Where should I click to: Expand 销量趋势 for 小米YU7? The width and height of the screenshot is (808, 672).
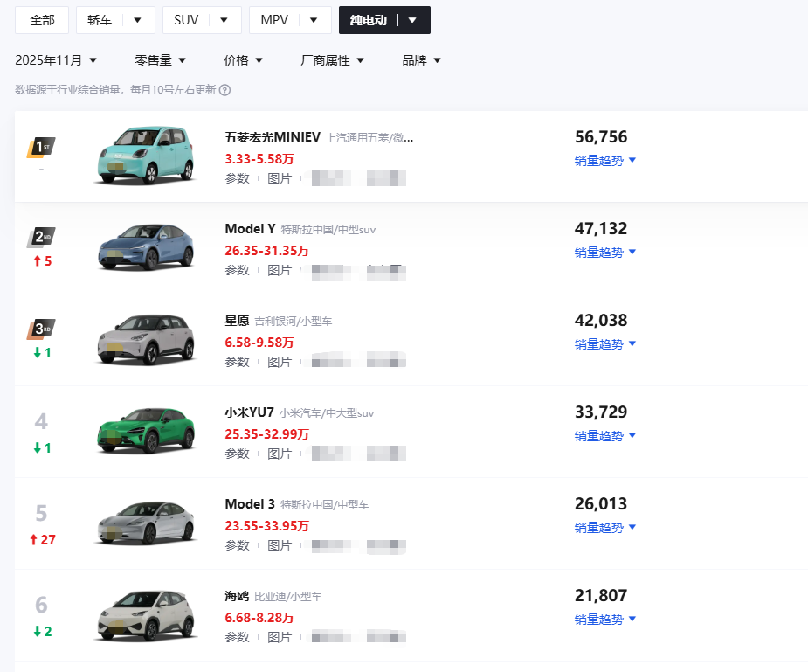[604, 435]
